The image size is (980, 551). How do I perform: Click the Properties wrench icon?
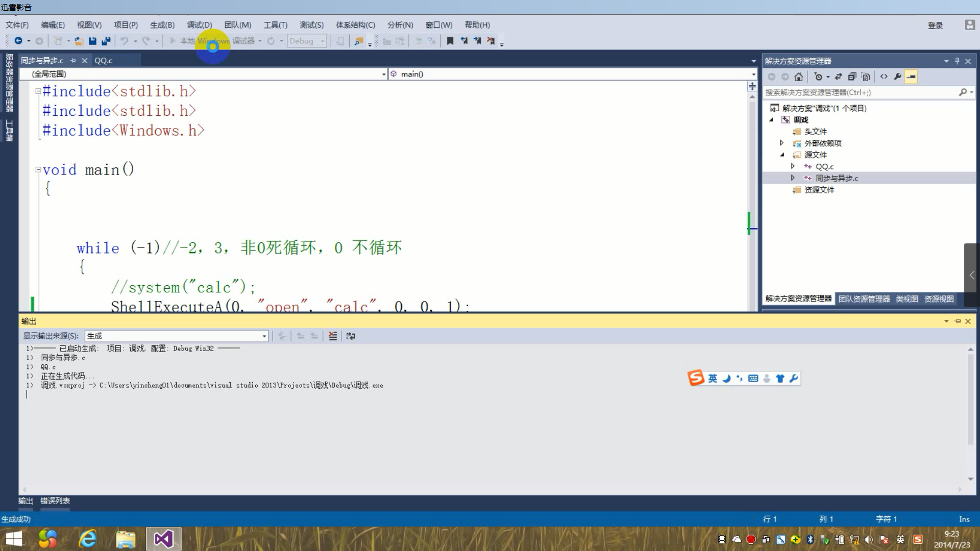tap(897, 77)
